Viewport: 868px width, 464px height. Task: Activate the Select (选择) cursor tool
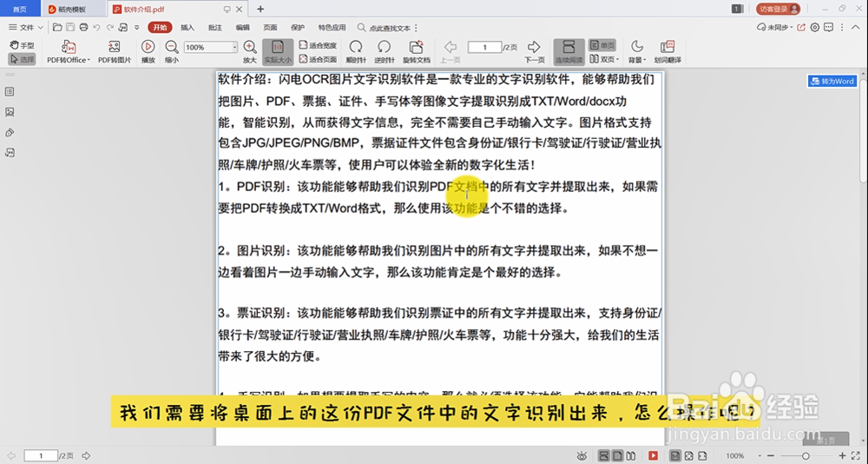pyautogui.click(x=23, y=59)
